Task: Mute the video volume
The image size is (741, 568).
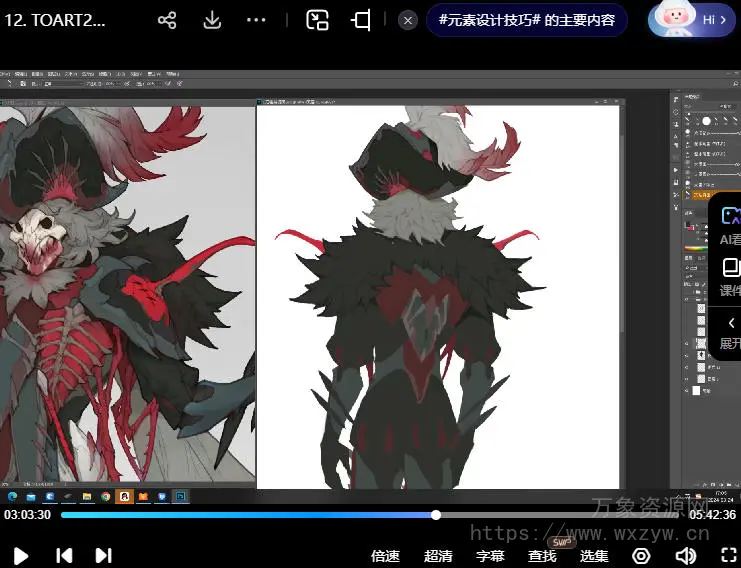Action: [x=685, y=556]
